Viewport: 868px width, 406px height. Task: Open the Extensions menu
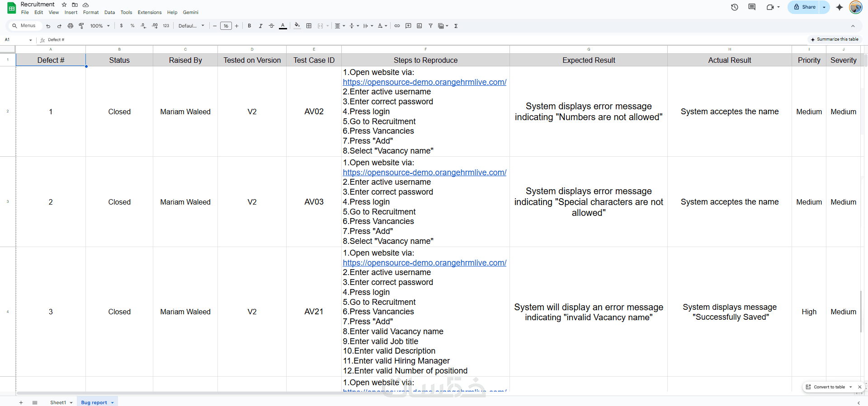pos(149,12)
